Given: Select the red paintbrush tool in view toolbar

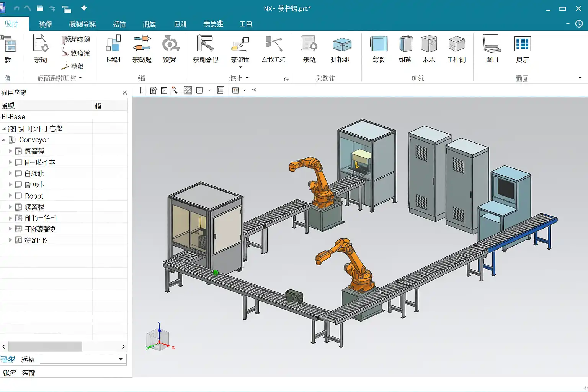Looking at the screenshot, I should [x=175, y=90].
